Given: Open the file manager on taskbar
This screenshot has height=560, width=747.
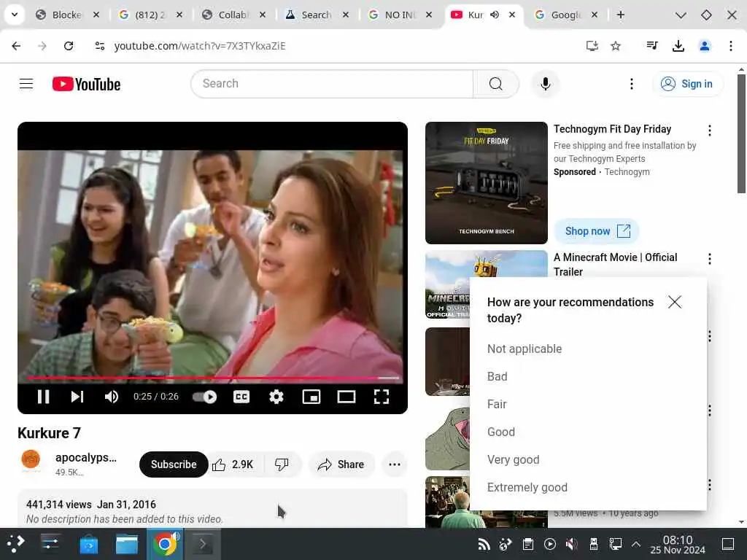Looking at the screenshot, I should point(127,544).
